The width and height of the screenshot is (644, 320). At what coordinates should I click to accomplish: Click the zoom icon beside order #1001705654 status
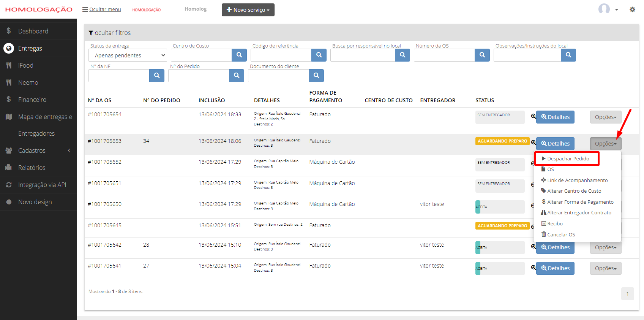(x=534, y=116)
